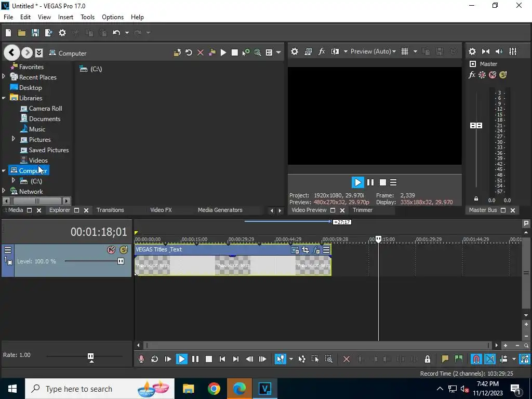Click the Explorer refresh icon

pos(189,52)
